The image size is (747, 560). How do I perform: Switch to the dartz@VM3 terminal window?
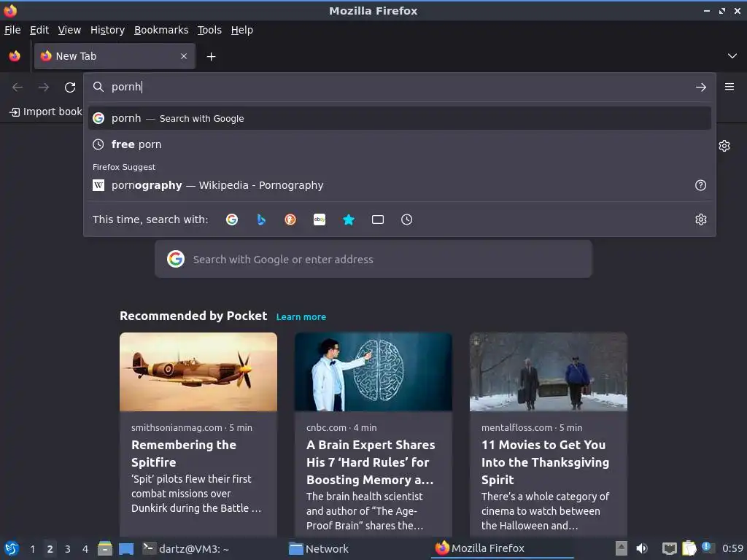[x=186, y=548]
